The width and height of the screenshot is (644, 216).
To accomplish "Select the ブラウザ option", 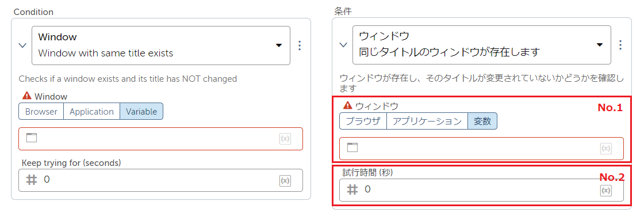I will [x=363, y=121].
